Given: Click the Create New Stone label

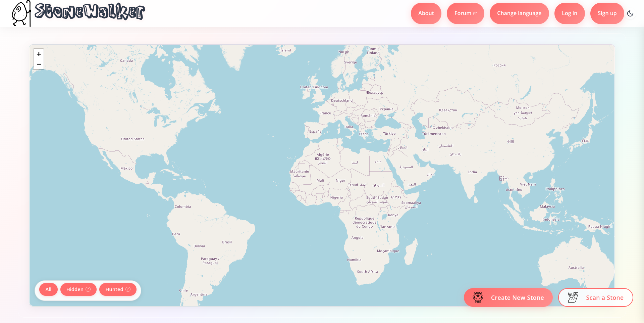Looking at the screenshot, I should (x=517, y=298).
